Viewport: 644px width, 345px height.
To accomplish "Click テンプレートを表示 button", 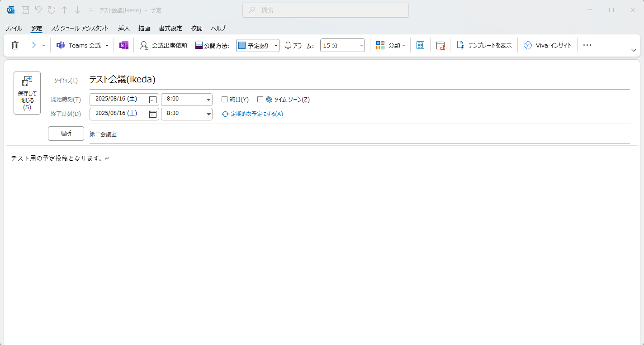I will [484, 45].
